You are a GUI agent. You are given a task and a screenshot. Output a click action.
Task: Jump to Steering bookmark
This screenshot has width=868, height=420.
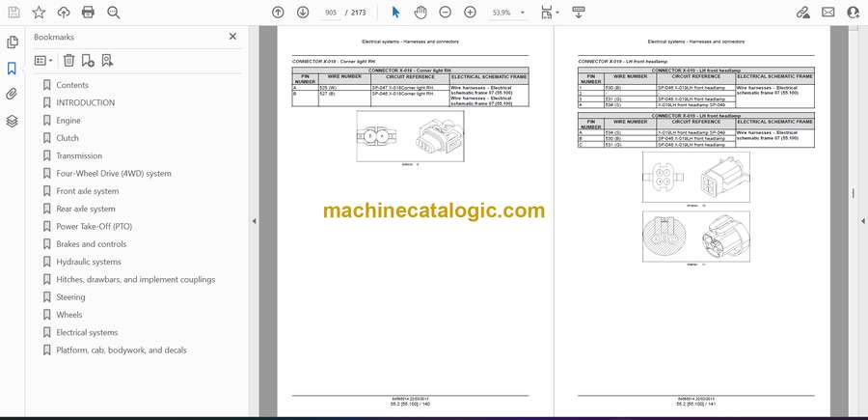tap(70, 297)
